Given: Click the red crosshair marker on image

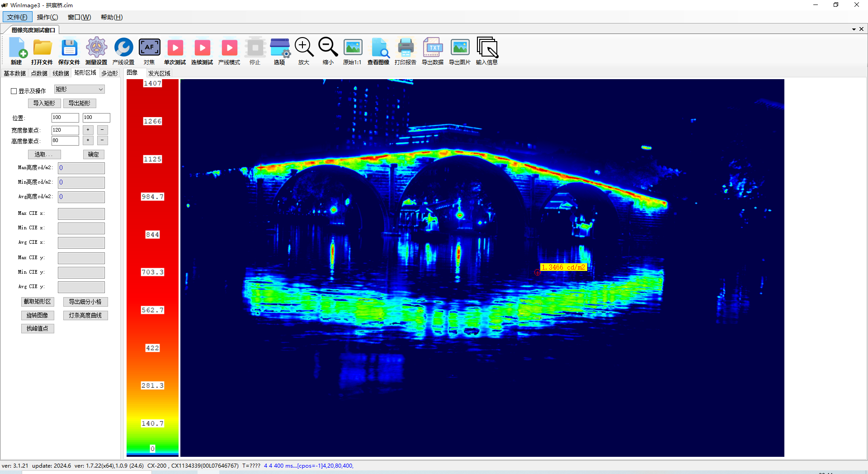Looking at the screenshot, I should coord(537,272).
